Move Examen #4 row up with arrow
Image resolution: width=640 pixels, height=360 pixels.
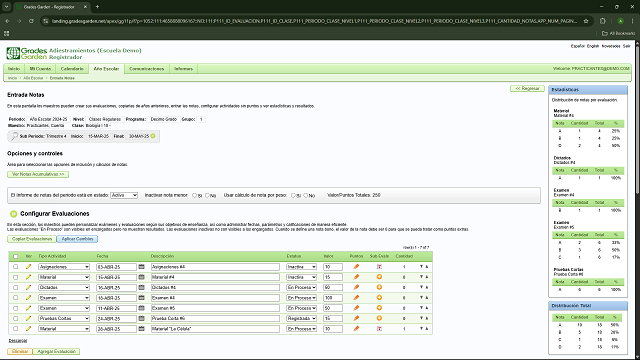click(427, 298)
